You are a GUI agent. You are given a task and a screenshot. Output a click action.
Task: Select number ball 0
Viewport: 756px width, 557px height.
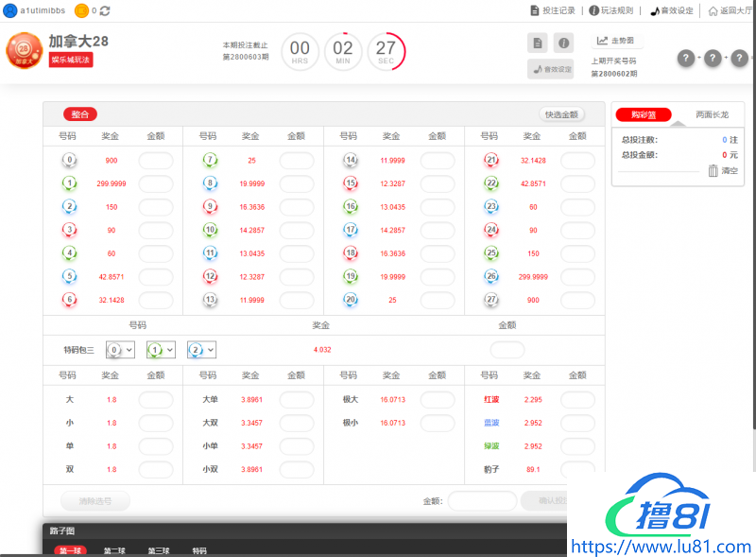click(69, 161)
